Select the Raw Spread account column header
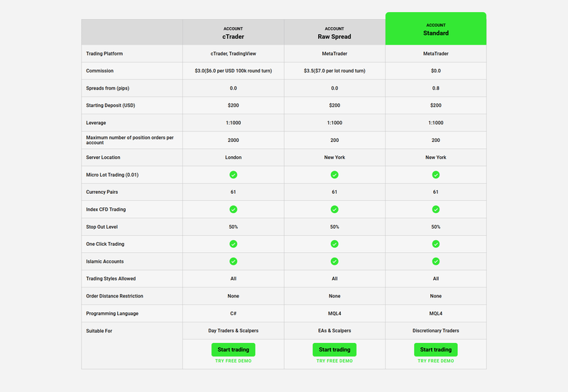The width and height of the screenshot is (568, 392). click(334, 32)
